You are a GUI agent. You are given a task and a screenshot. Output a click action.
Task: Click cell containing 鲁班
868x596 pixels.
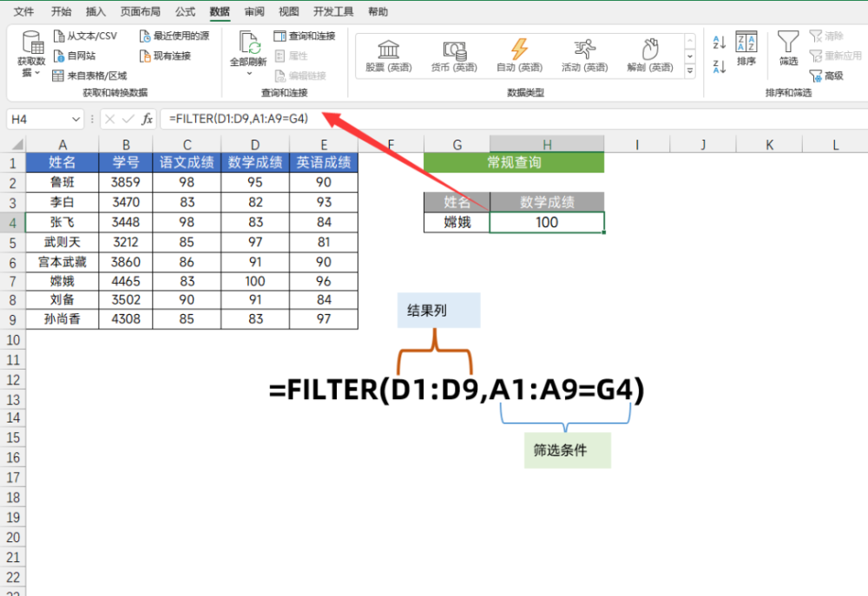[62, 182]
